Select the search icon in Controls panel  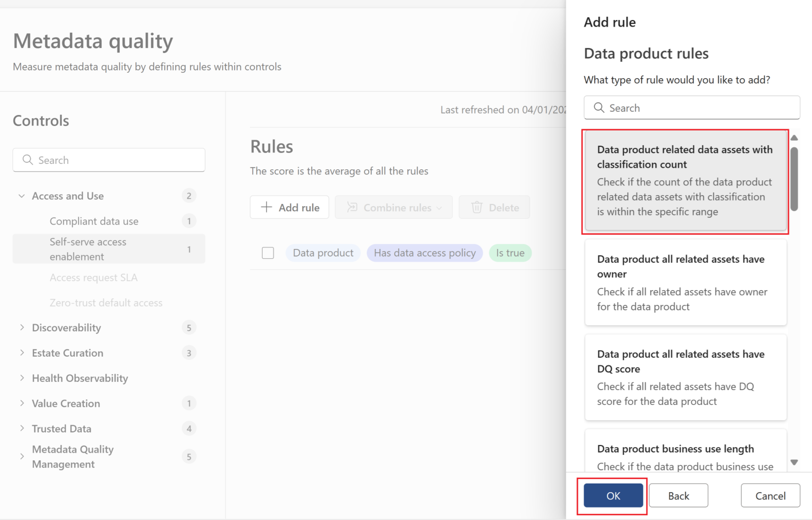[x=28, y=160]
